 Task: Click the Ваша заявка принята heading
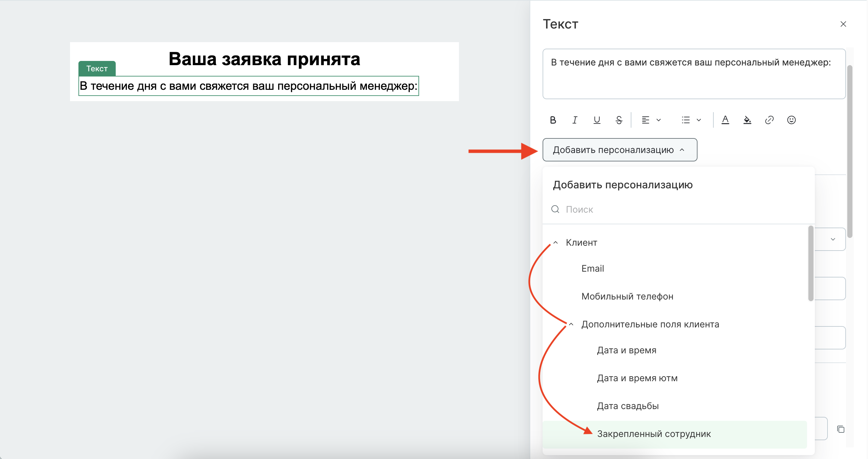click(264, 59)
